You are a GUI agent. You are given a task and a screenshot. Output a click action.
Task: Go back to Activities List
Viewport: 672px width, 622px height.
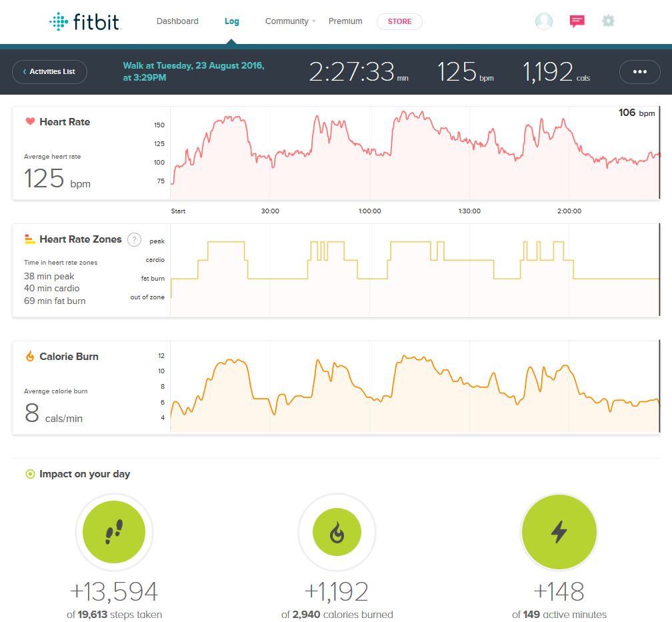point(49,72)
